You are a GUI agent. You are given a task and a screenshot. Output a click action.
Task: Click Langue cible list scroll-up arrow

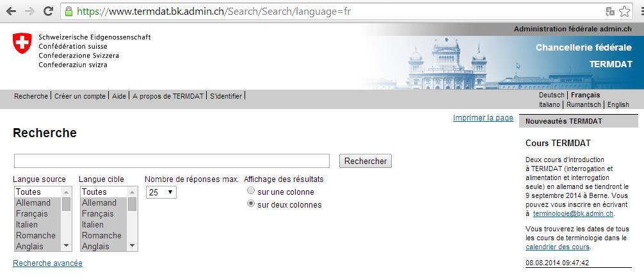133,192
